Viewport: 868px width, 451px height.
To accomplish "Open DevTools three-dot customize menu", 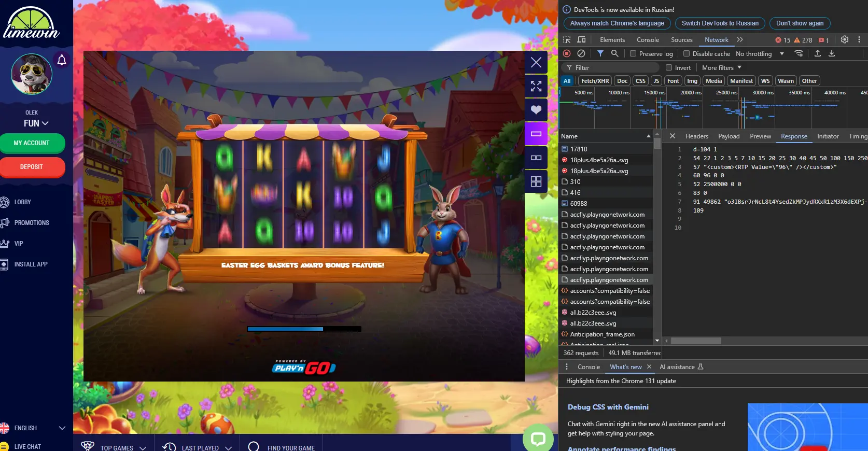I will click(859, 39).
